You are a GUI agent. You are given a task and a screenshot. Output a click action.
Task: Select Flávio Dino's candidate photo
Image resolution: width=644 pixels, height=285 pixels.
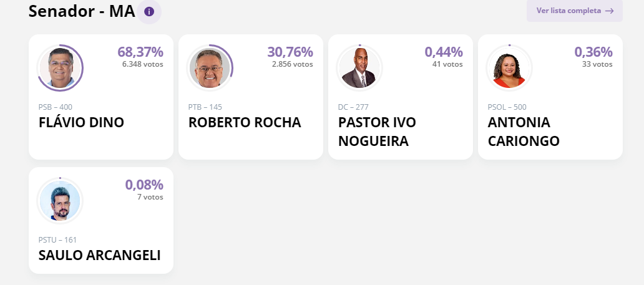[x=61, y=68]
